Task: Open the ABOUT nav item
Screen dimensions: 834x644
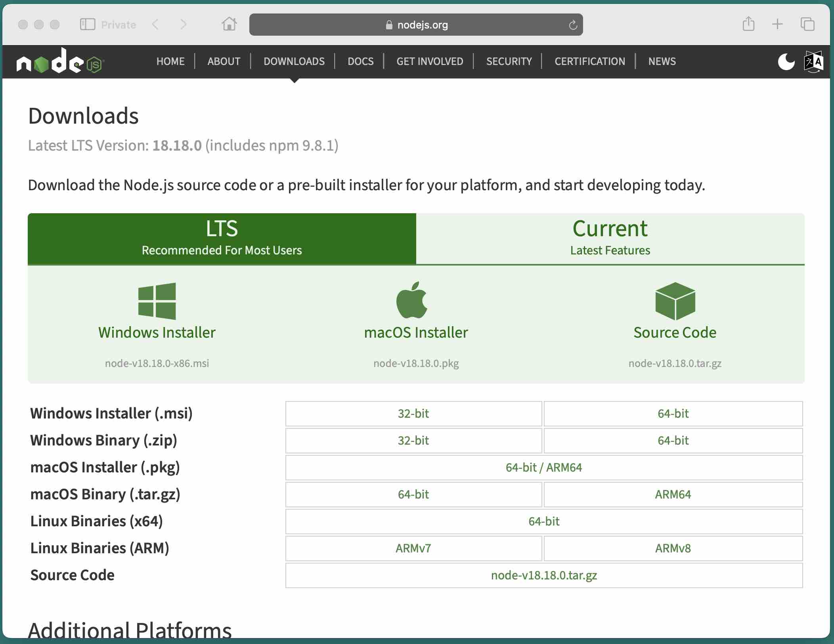Action: tap(224, 61)
